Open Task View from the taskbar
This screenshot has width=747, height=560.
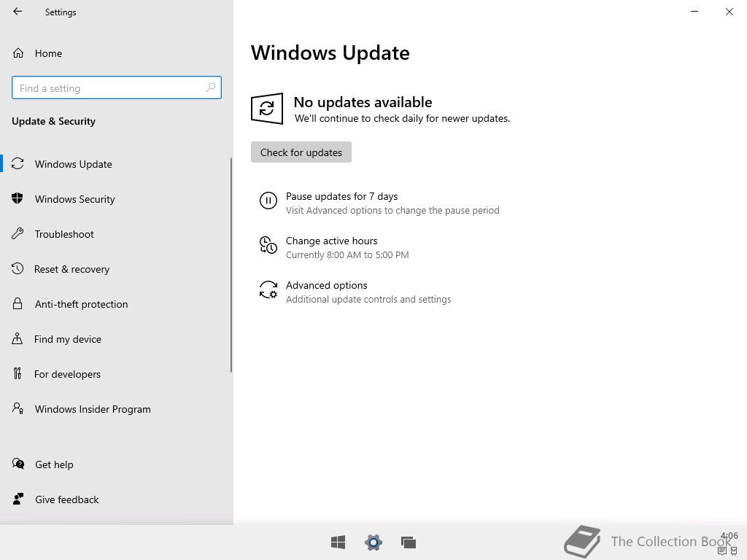click(409, 542)
